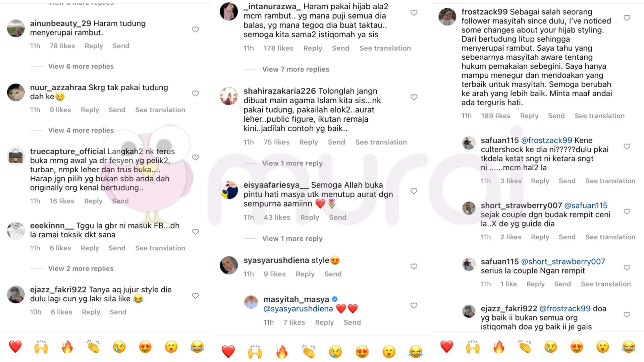The image size is (644, 362).
Task: Open @syasyarushdiena mention link
Action: coord(298,309)
